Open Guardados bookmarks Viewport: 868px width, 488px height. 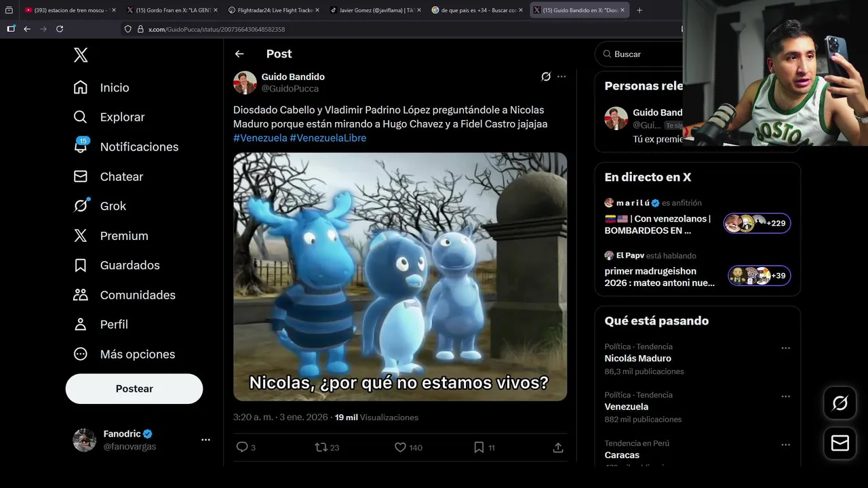[116, 265]
